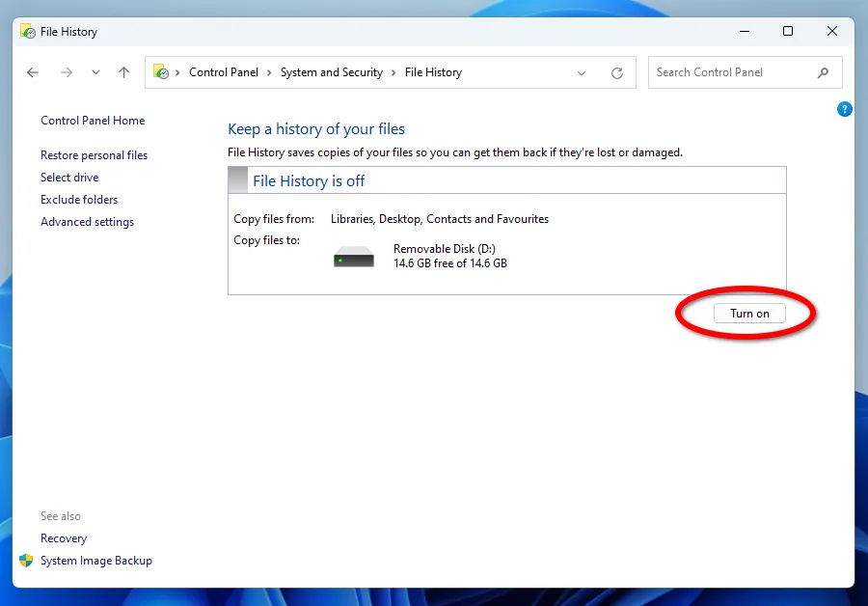Open the Select drive link
Image resolution: width=868 pixels, height=606 pixels.
(69, 178)
